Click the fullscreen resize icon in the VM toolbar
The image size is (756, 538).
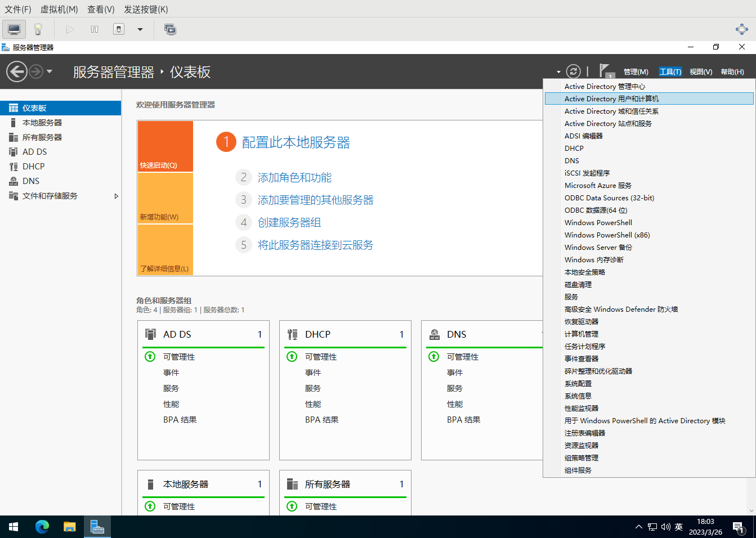(x=742, y=29)
